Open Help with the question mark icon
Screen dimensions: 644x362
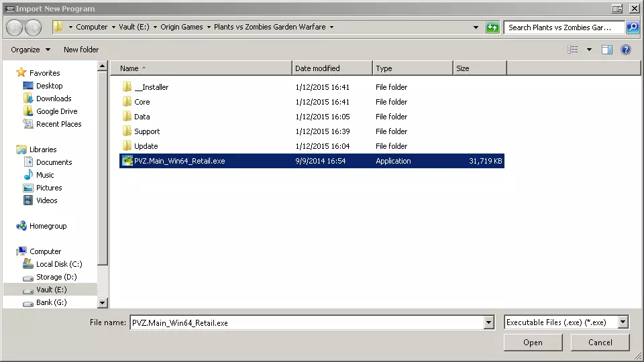point(625,50)
